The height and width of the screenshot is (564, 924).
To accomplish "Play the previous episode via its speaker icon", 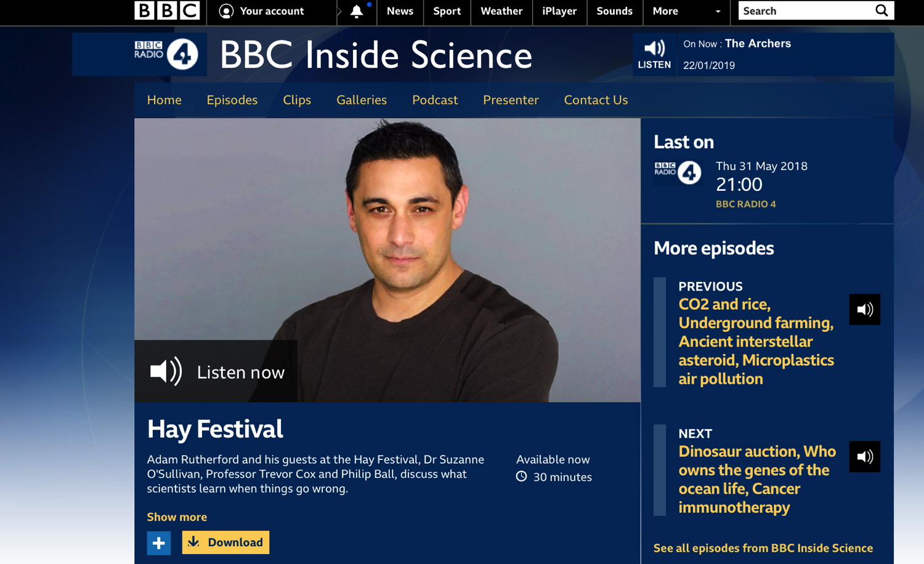I will point(864,310).
